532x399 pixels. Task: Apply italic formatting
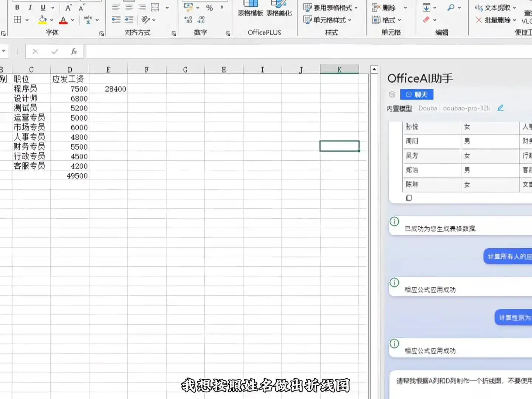pyautogui.click(x=30, y=7)
